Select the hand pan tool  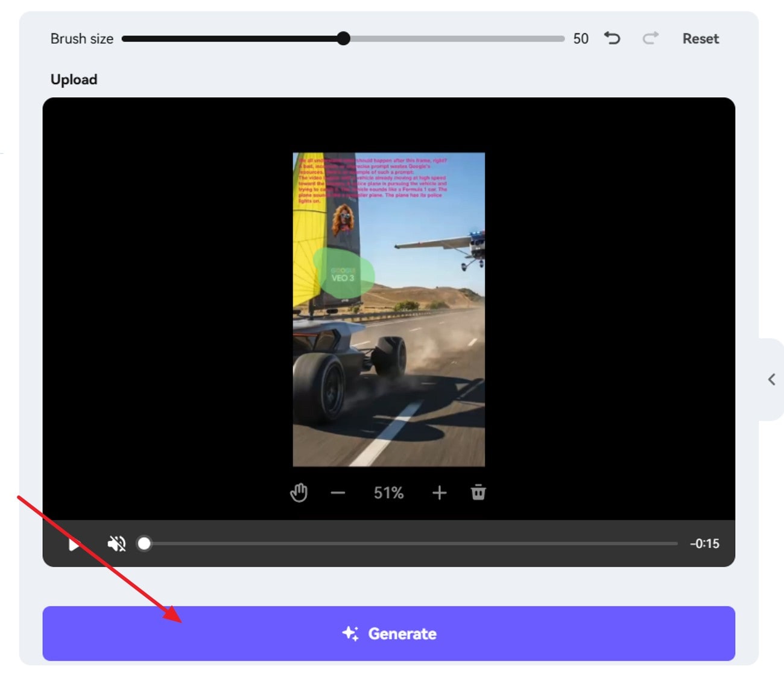point(299,493)
